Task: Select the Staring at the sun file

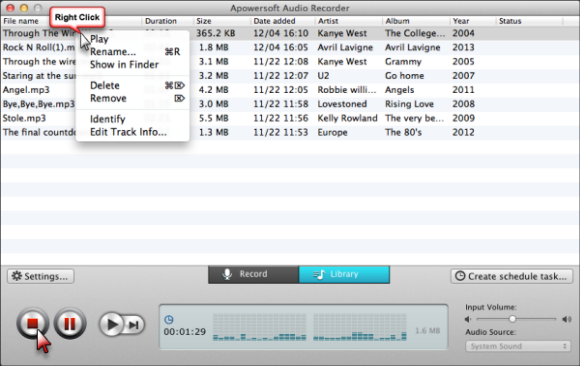Action: pos(39,76)
